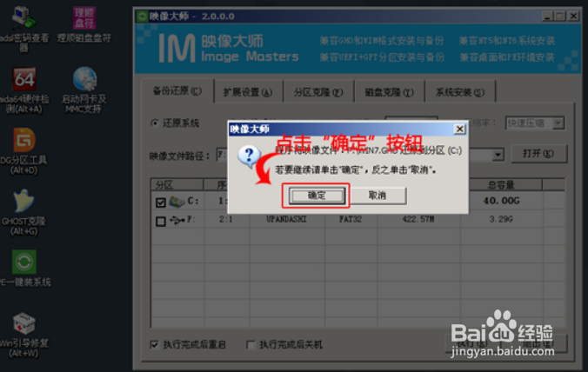Select the UPANDASHI volume label cell
Viewport: 588px width, 372px height.
[x=287, y=219]
